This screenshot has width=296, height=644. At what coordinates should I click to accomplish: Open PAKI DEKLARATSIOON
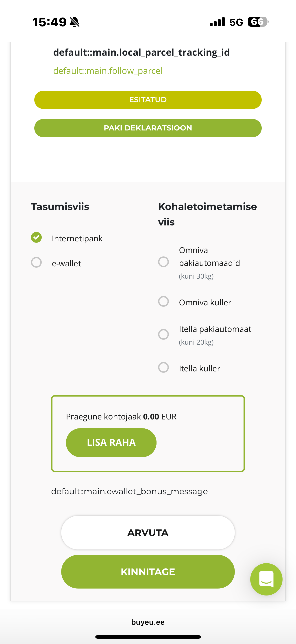148,128
